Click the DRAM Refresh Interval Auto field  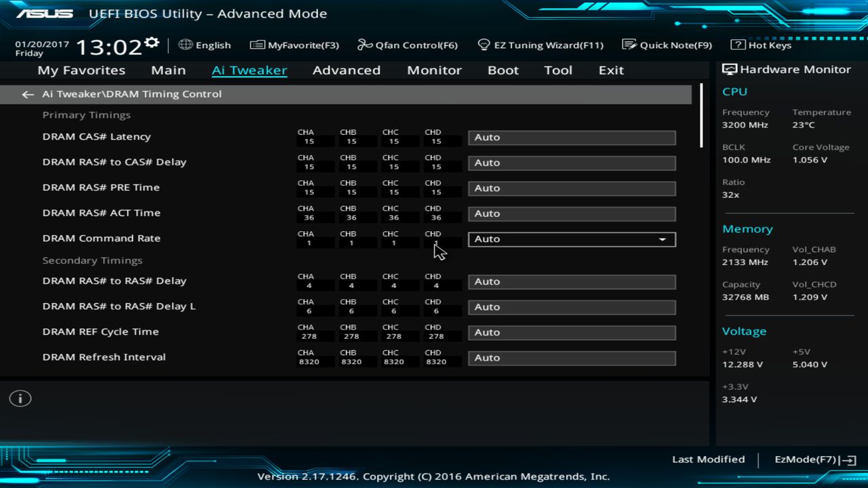571,357
